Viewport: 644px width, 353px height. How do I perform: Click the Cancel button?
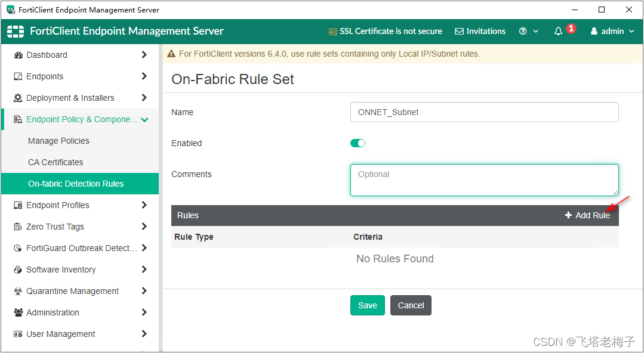[x=411, y=305]
